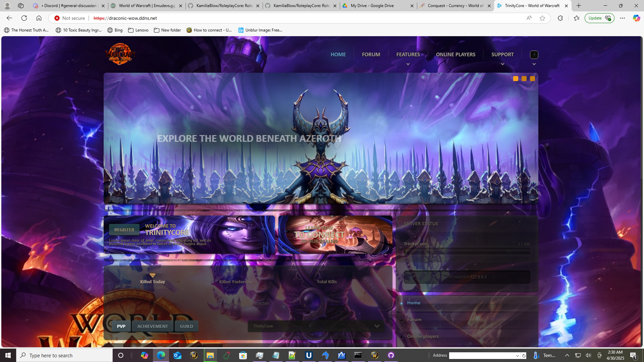
Task: Open Copilot app in taskbar
Action: 145,355
